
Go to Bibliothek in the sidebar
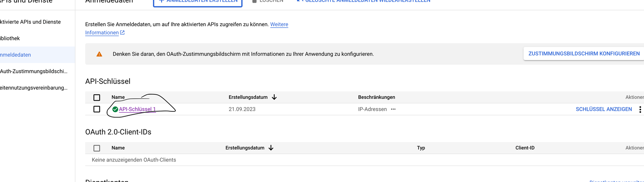[10, 38]
